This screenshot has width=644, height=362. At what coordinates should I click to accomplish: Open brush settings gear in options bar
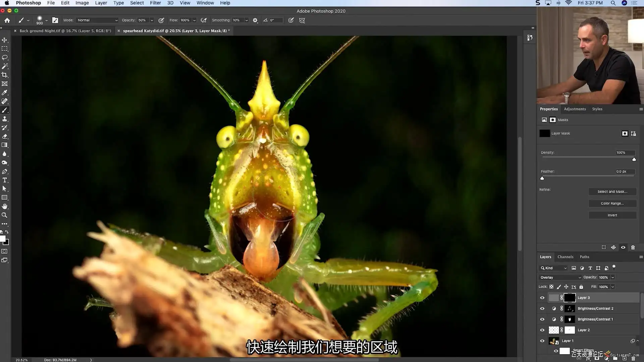255,20
